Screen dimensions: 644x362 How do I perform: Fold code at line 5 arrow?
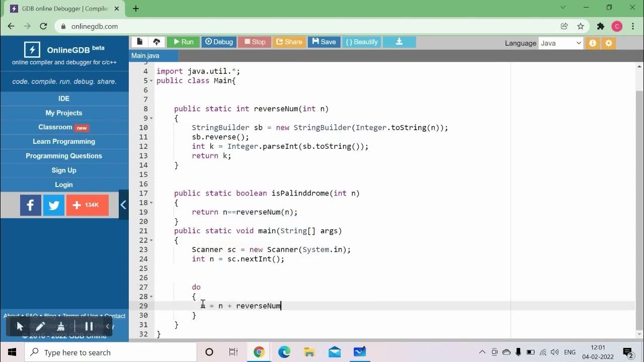click(151, 81)
